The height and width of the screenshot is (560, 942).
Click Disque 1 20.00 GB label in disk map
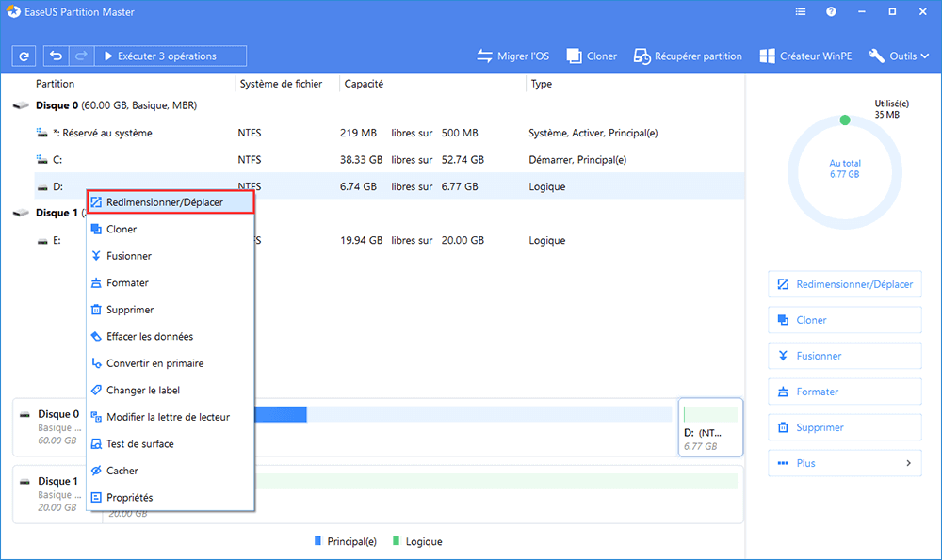pyautogui.click(x=57, y=494)
